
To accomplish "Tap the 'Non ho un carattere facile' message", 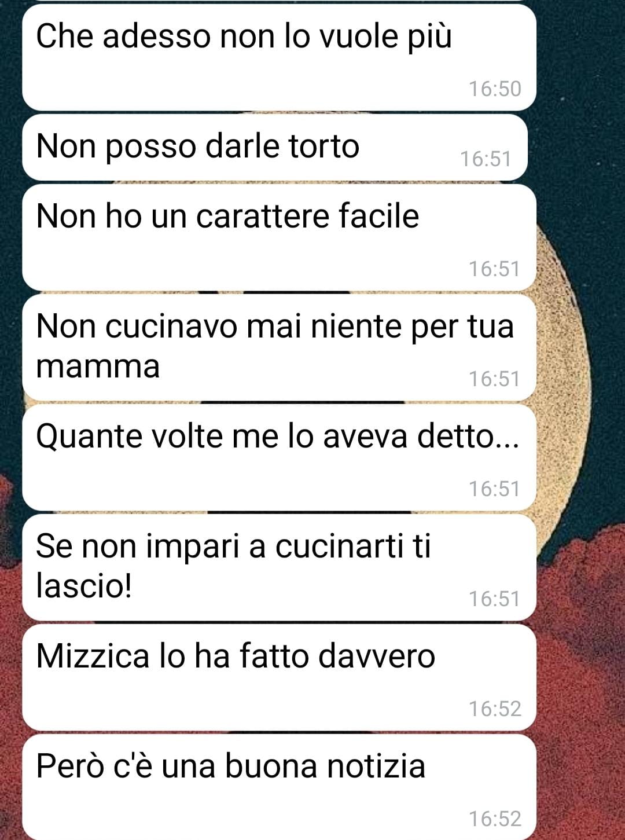I will 279,237.
